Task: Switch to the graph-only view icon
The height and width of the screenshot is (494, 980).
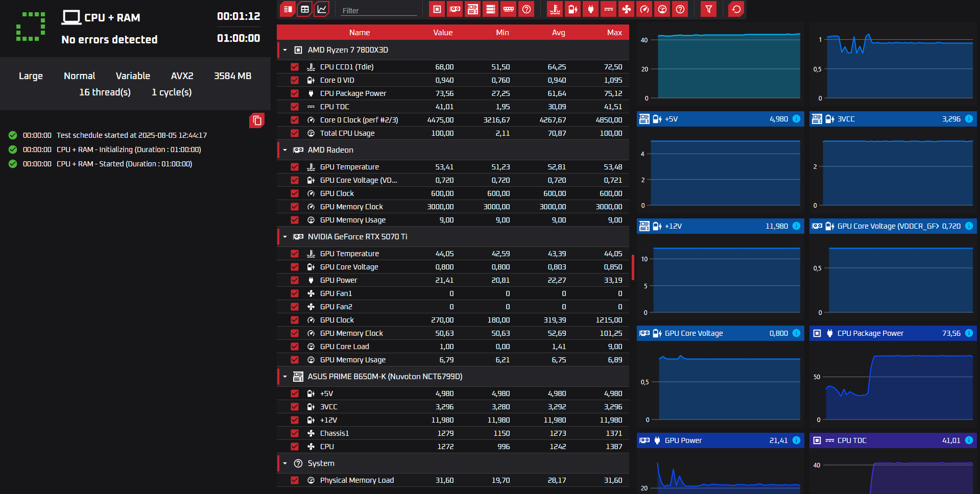Action: [x=322, y=9]
